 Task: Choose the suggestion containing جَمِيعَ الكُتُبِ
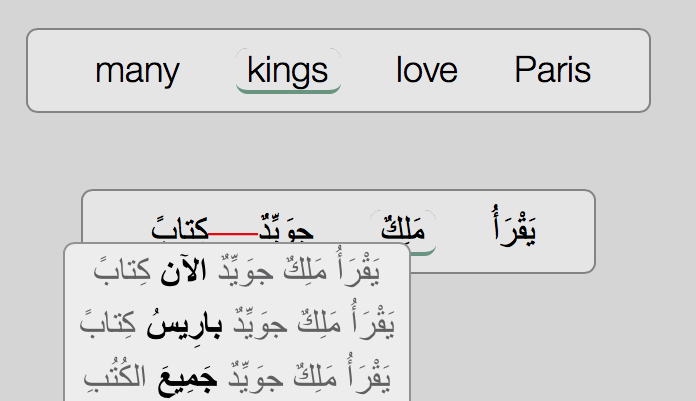tap(237, 377)
